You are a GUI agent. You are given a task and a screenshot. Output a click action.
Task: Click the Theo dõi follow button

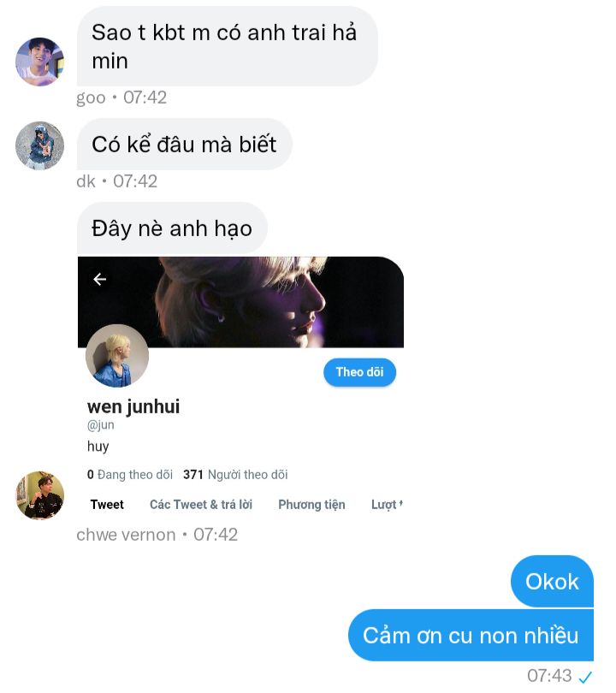click(x=359, y=372)
